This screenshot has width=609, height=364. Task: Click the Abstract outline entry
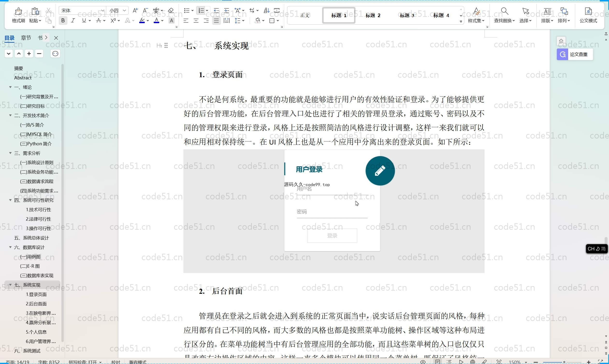23,78
